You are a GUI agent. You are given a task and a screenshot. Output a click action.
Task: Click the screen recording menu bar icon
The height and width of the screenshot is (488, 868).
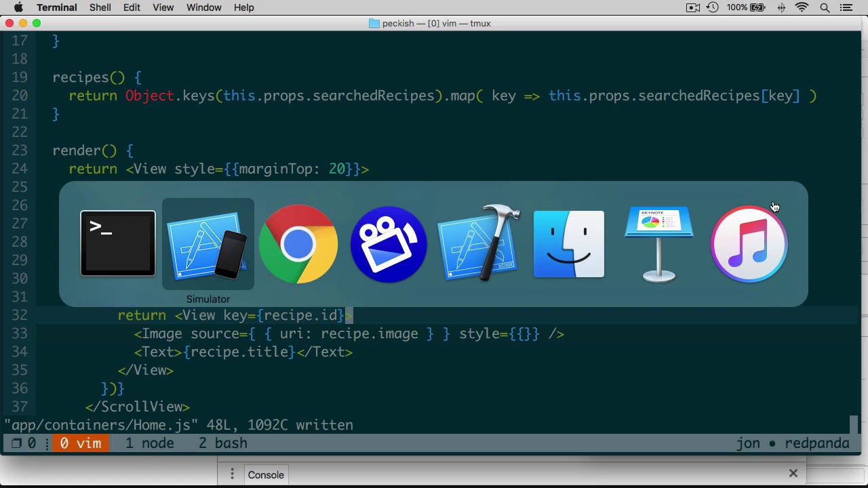click(x=693, y=7)
